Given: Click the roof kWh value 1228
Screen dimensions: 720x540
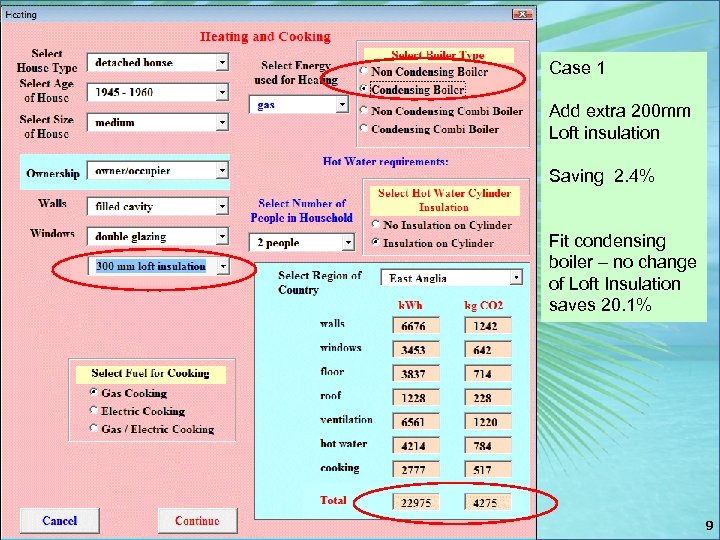Looking at the screenshot, I should point(416,398).
